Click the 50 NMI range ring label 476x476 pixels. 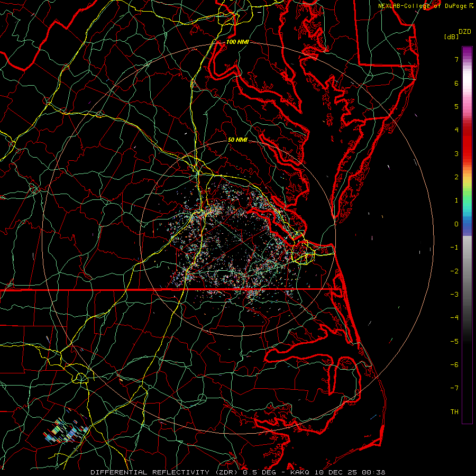[237, 140]
